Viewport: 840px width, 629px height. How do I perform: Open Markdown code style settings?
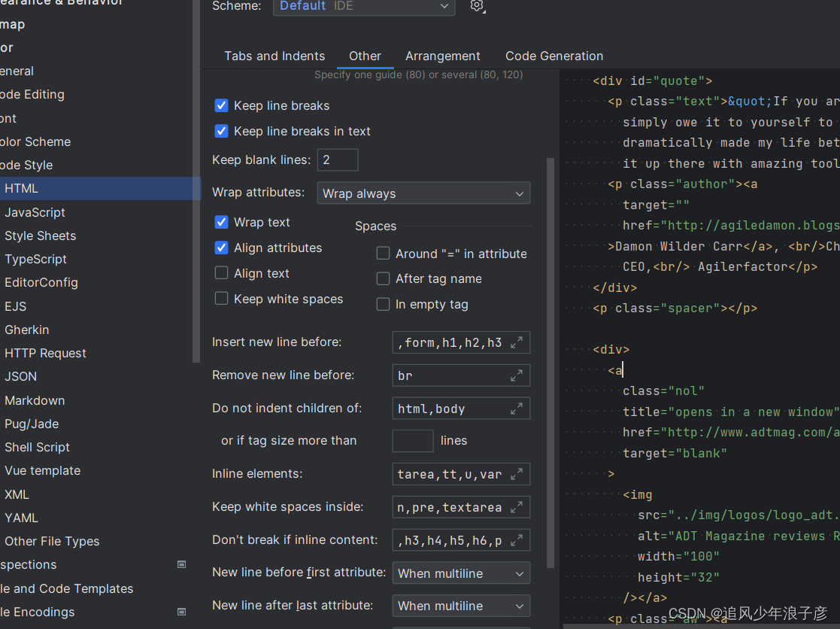point(35,400)
